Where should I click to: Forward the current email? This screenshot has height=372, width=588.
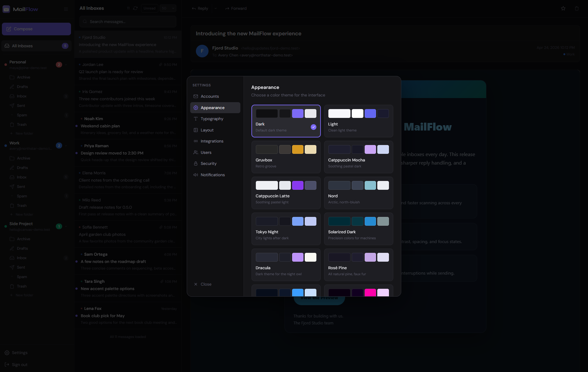[x=236, y=9]
